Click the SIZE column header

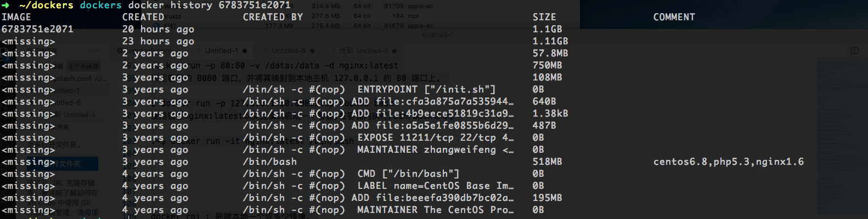pyautogui.click(x=544, y=17)
